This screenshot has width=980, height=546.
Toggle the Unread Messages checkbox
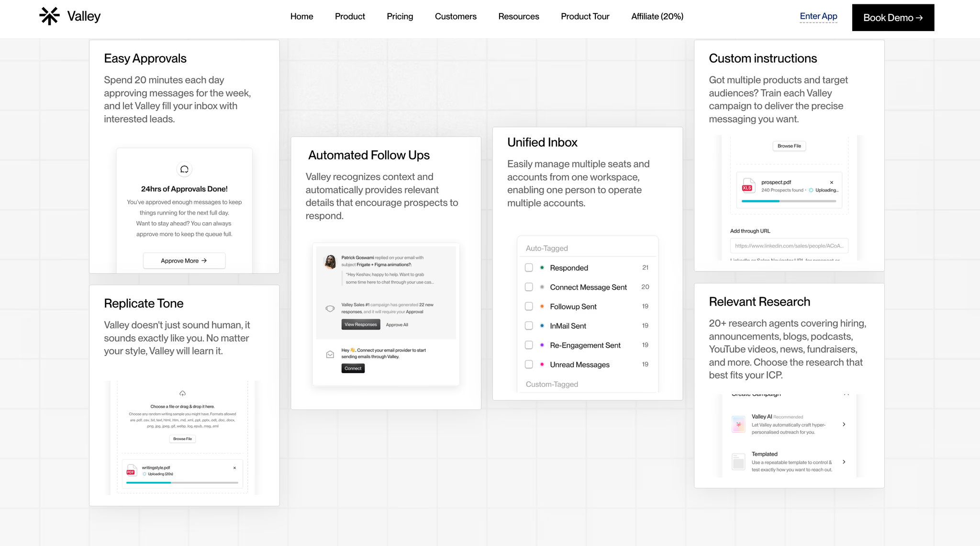click(x=529, y=364)
